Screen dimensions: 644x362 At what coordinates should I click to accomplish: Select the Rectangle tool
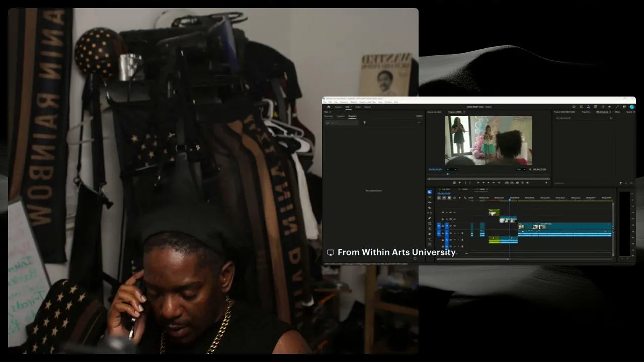429,224
